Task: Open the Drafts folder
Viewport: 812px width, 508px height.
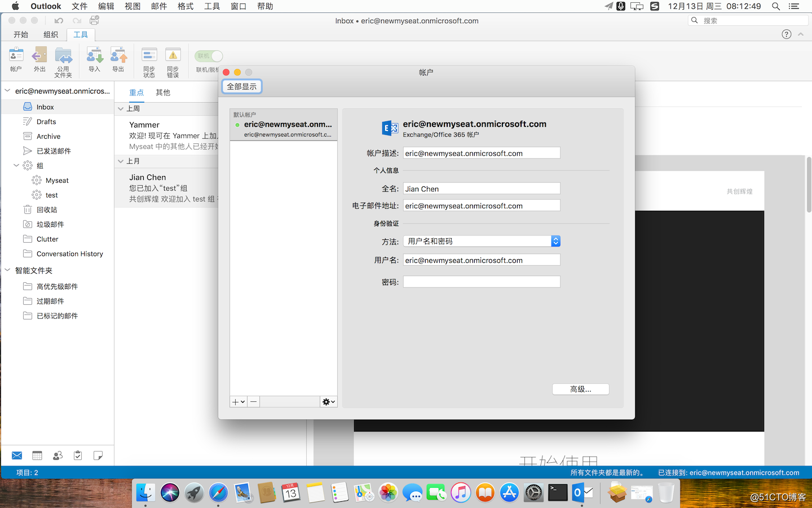Action: [57, 121]
